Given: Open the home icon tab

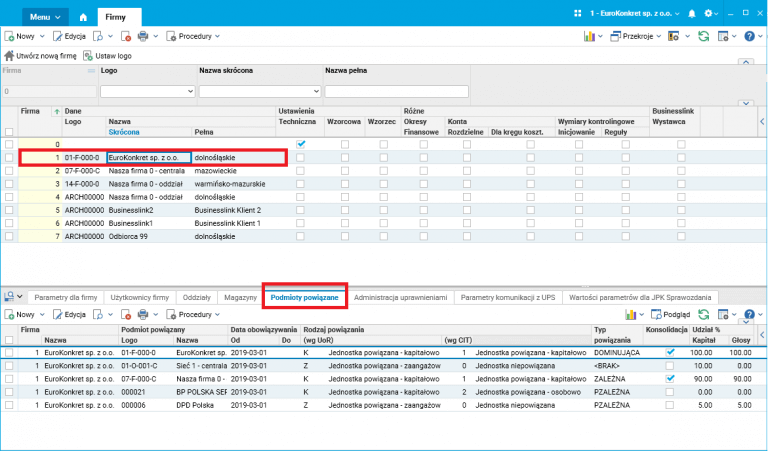Looking at the screenshot, I should [82, 17].
